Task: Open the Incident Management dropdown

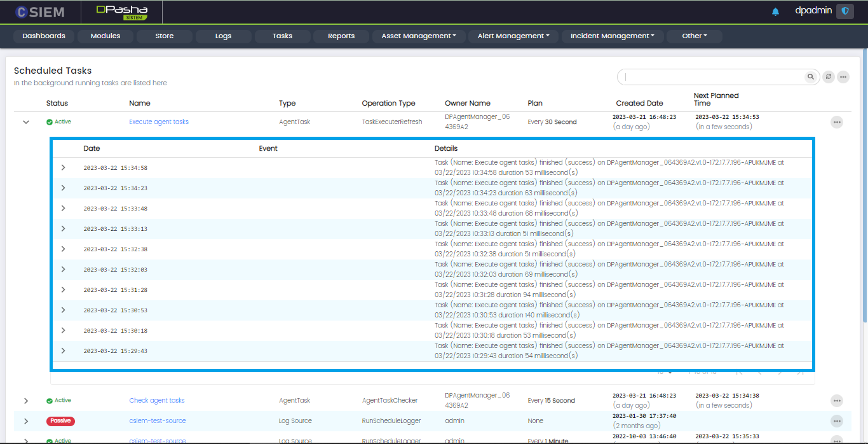Action: [612, 36]
